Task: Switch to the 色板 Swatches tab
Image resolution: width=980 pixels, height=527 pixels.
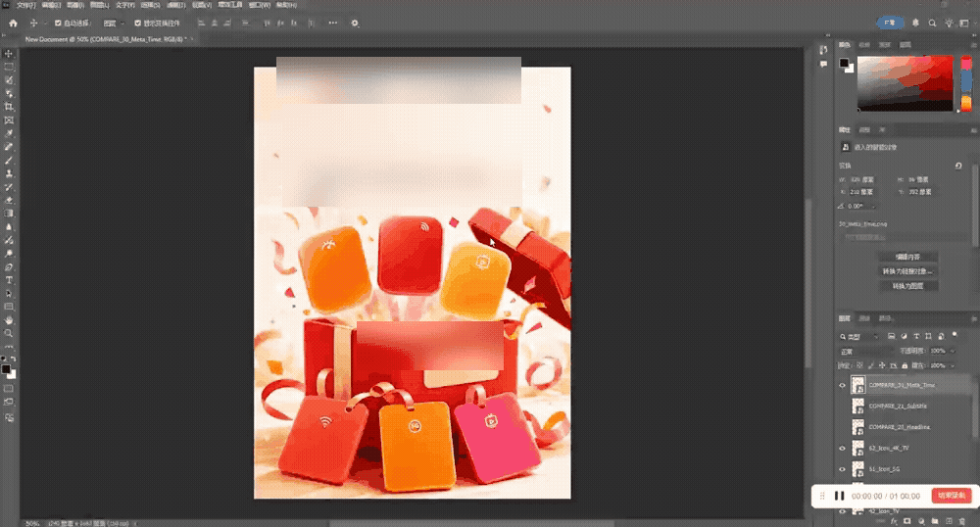Action: 864,45
